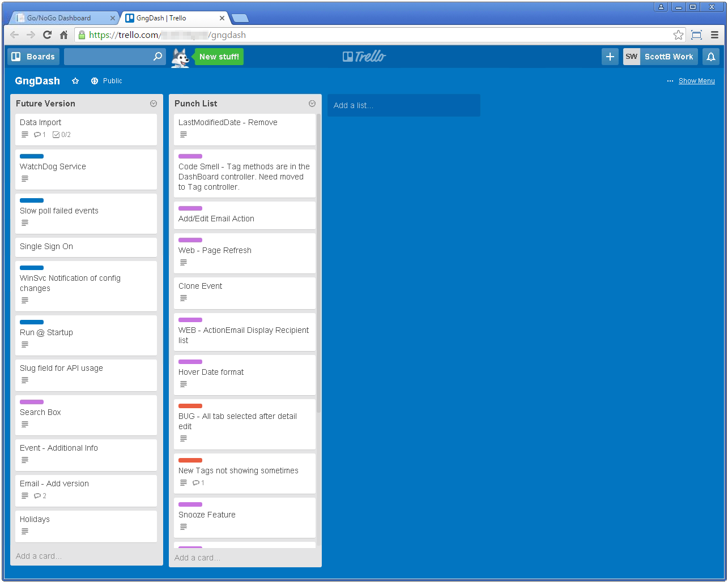Click the Boards button in header
Screen dimensions: 728x582
pos(33,57)
